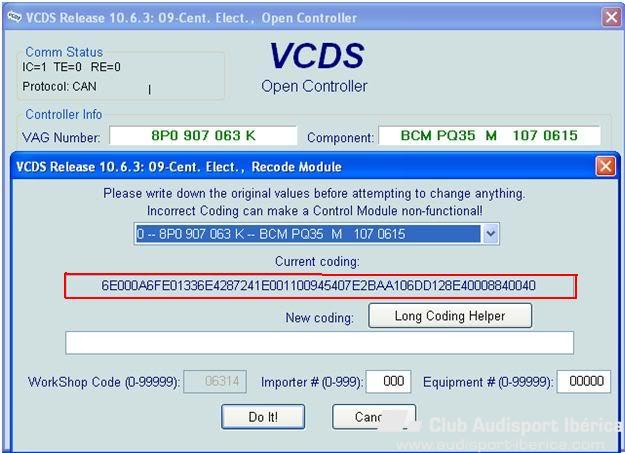Click the Current coding value
625x453 pixels.
pos(318,286)
